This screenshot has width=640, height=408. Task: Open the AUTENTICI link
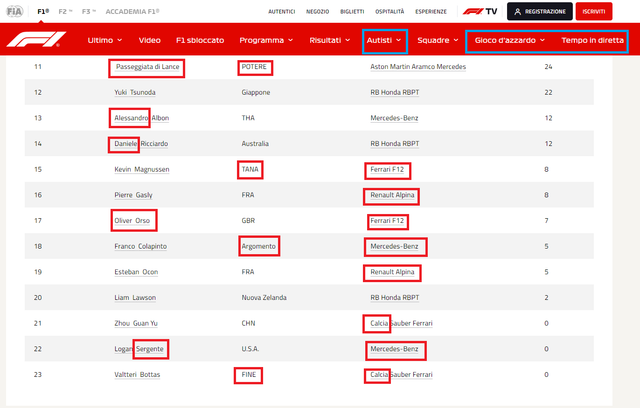coord(282,11)
